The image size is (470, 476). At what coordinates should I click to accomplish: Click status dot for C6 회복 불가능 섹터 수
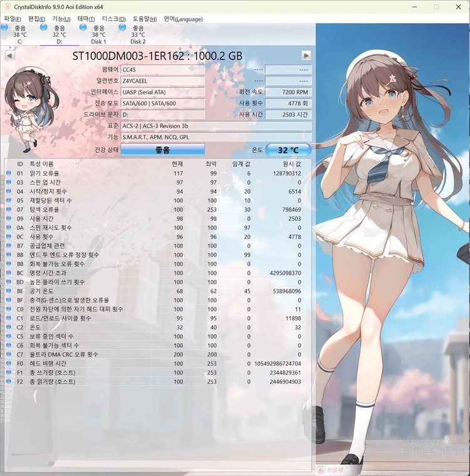click(9, 345)
